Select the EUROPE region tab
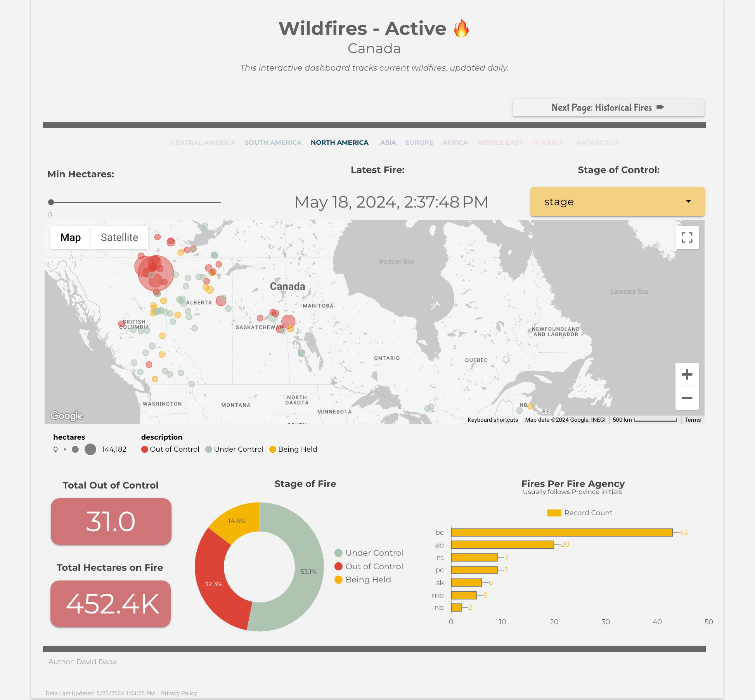The image size is (755, 700). [419, 142]
